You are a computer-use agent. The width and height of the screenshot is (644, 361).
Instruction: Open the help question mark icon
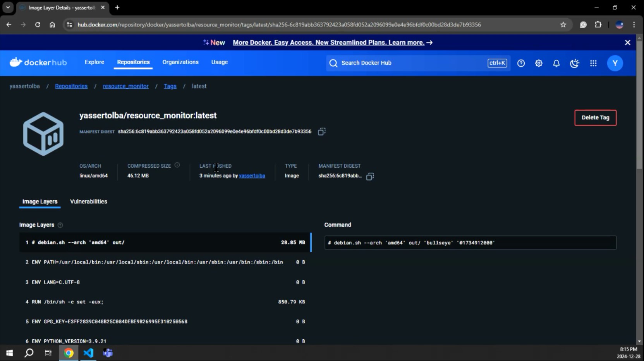point(521,63)
